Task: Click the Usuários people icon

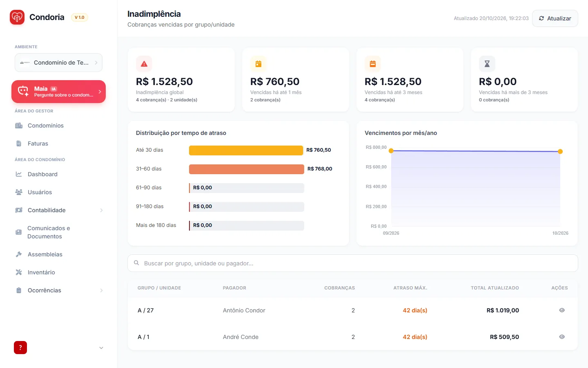Action: (19, 192)
